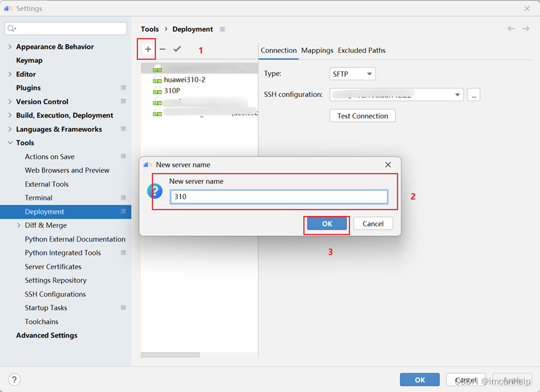
Task: Open the SFTP Type dropdown
Action: pos(352,73)
